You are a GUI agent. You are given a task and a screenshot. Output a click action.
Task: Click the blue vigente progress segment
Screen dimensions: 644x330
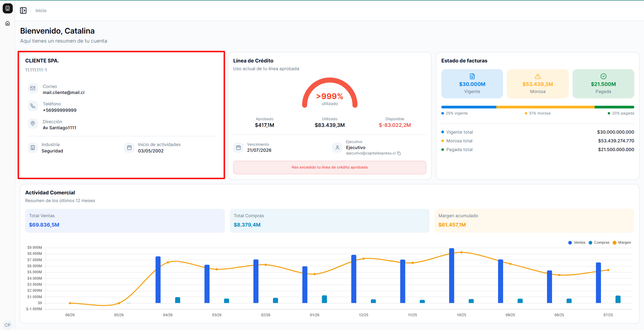(x=469, y=107)
